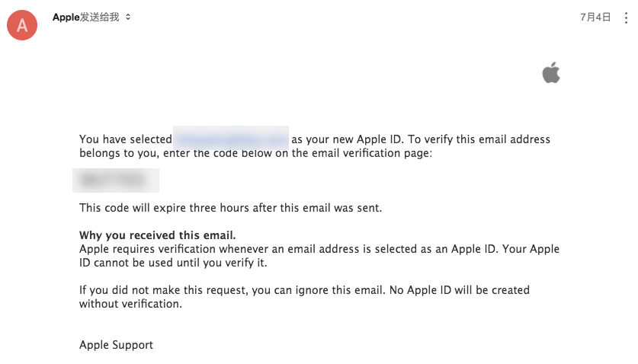The height and width of the screenshot is (364, 638).
Task: Click the gray Apple logo
Action: 551,74
